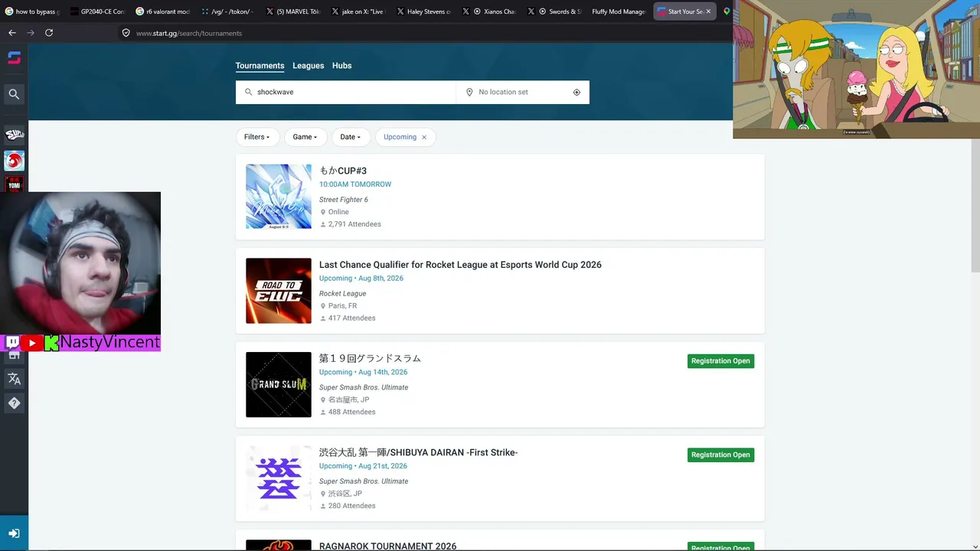Open the YOMI community icon in sidebar
Screen dimensions: 980x551
14,184
